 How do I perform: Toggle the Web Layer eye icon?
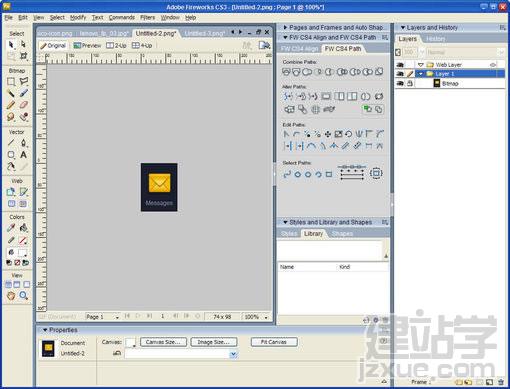tap(400, 64)
